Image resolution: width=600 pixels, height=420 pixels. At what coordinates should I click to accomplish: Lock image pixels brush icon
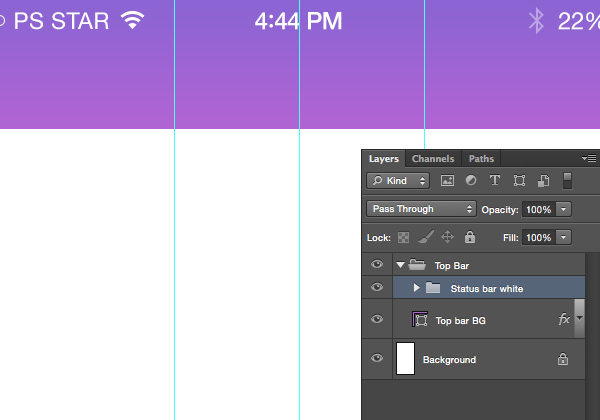tap(426, 237)
